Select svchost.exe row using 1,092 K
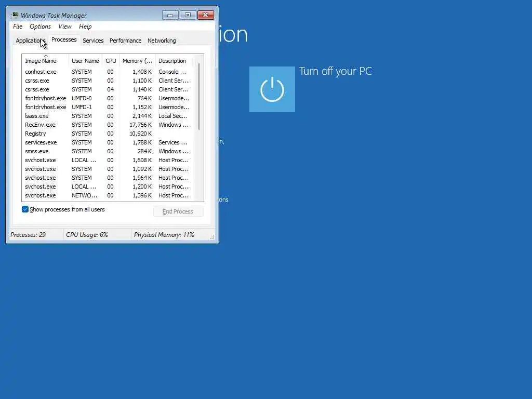Screen dimensions: 532x399 tap(109, 169)
